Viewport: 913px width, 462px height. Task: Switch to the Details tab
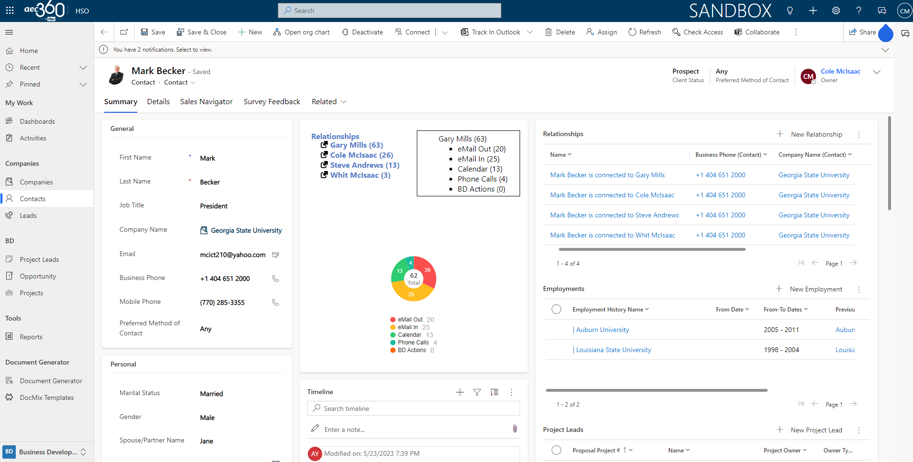click(x=158, y=101)
